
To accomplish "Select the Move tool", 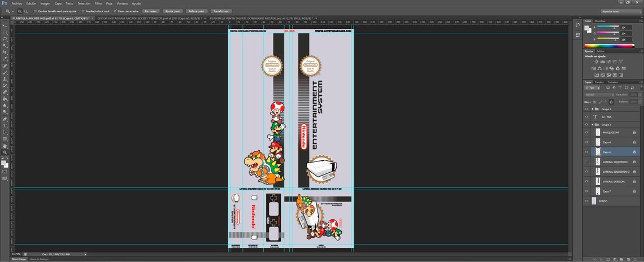I will click(x=5, y=25).
